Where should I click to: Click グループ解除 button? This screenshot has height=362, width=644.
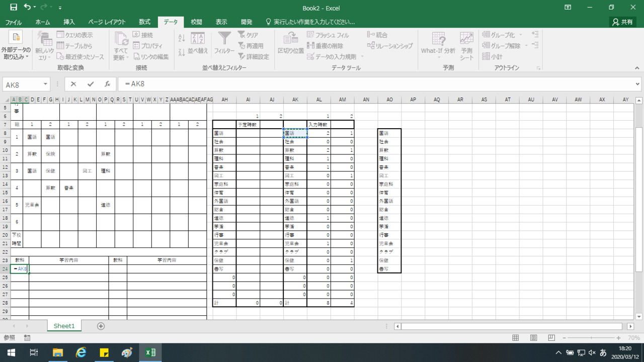501,46
